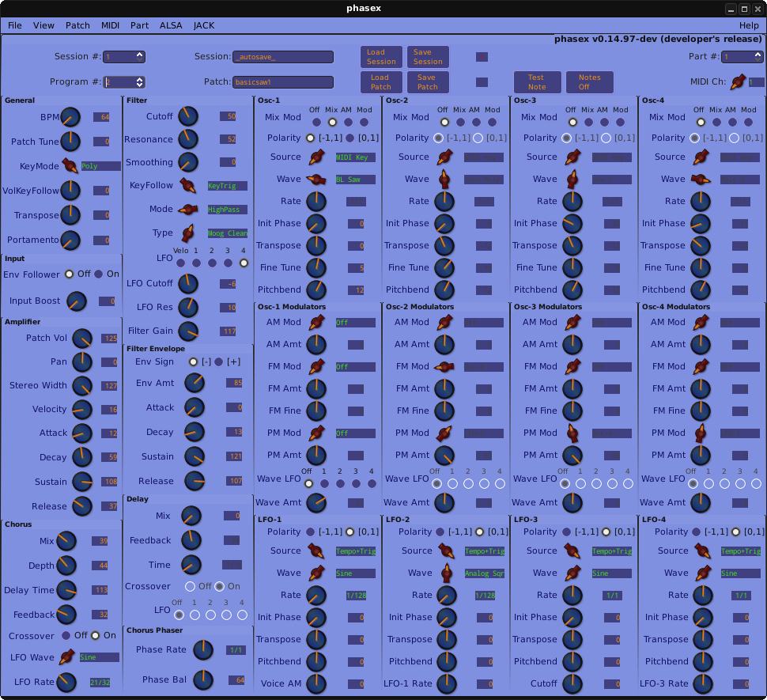Turn Env Follower On

point(98,274)
